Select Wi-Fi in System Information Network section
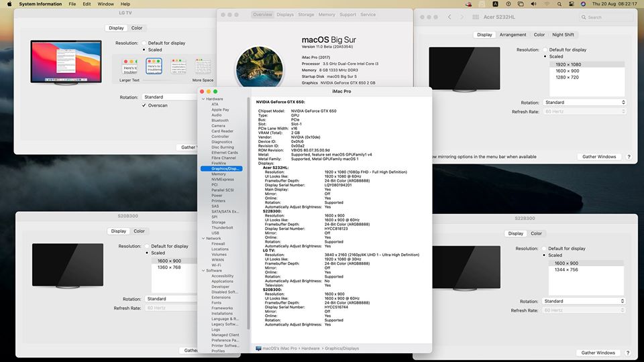Screen dimensions: 644x362 coord(216,265)
